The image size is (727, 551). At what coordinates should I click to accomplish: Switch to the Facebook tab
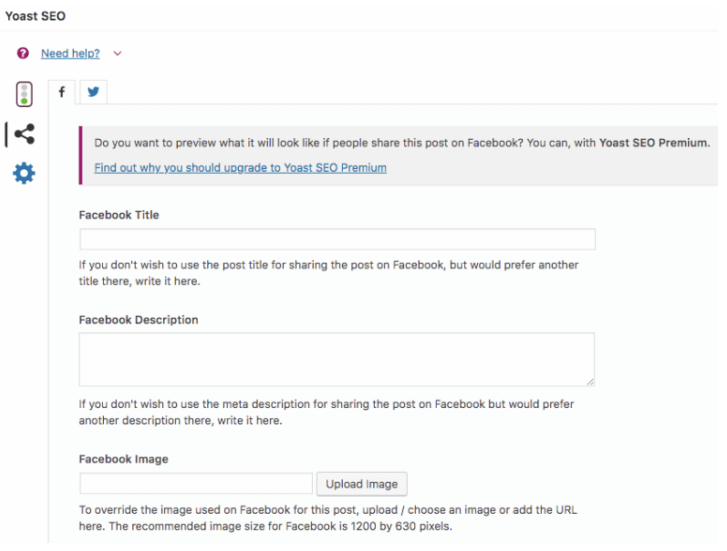62,92
